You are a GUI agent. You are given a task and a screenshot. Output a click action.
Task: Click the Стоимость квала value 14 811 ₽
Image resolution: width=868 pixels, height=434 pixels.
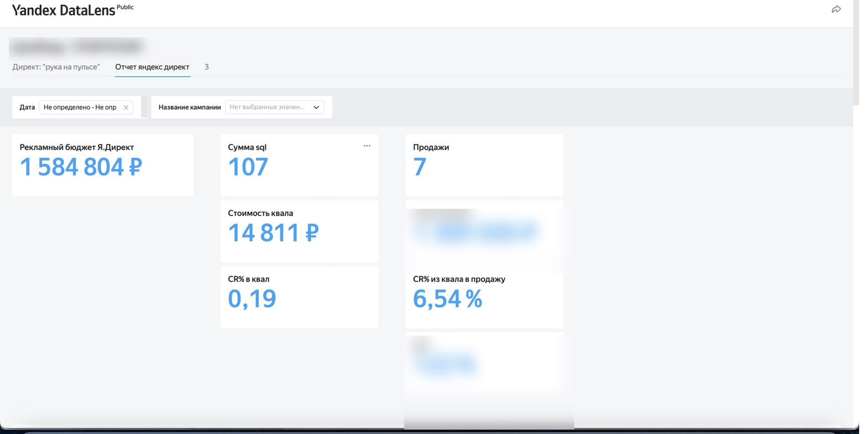273,232
